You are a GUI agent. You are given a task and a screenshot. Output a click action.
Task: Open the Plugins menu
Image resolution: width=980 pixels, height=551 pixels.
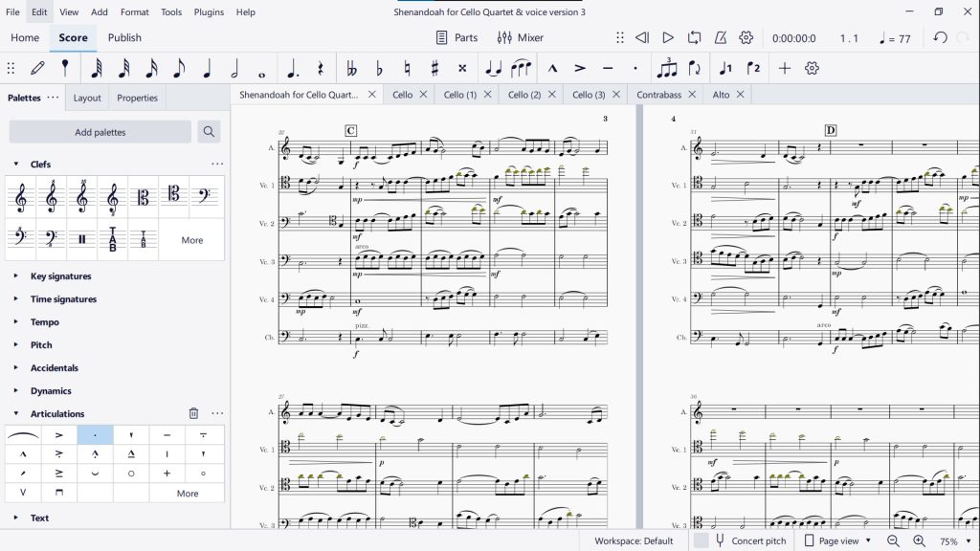[x=209, y=11]
